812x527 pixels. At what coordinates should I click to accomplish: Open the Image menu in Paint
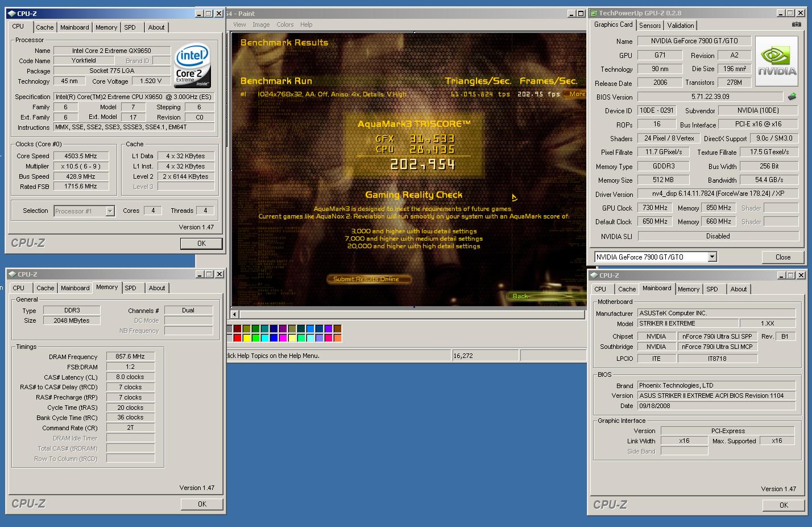tap(261, 24)
